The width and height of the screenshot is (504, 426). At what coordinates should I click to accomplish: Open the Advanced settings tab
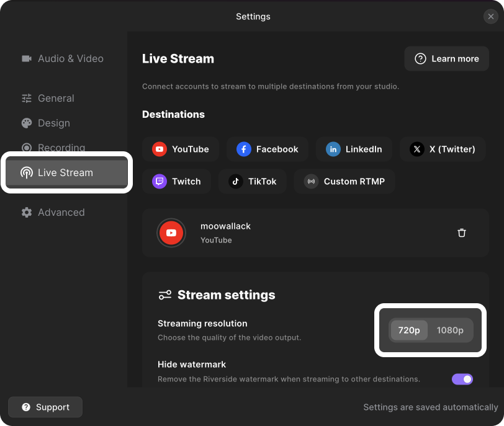pos(61,212)
